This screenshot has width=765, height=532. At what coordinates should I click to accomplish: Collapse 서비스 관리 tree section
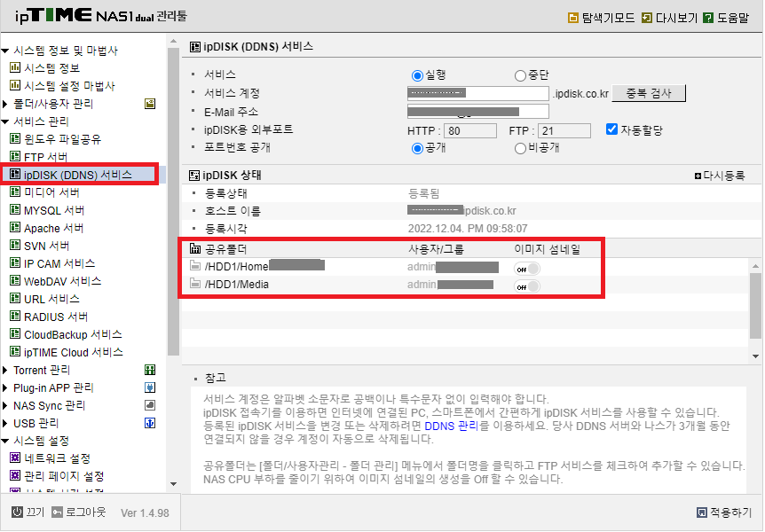coord(5,121)
